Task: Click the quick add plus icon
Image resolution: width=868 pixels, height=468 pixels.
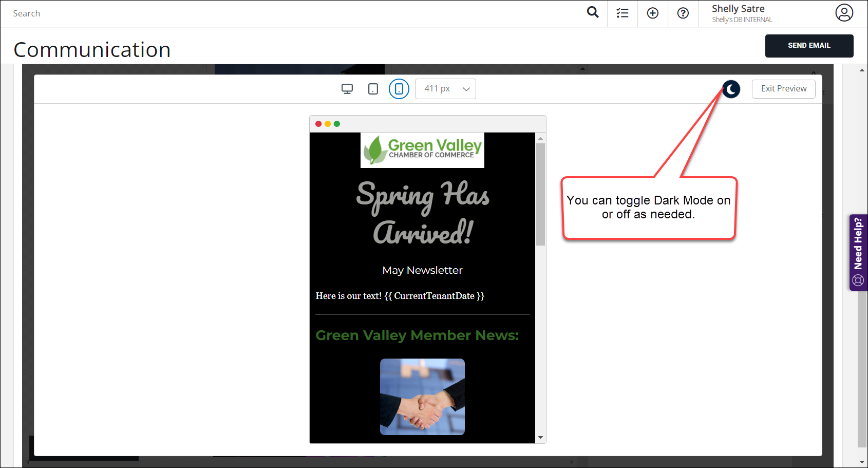Action: tap(653, 13)
